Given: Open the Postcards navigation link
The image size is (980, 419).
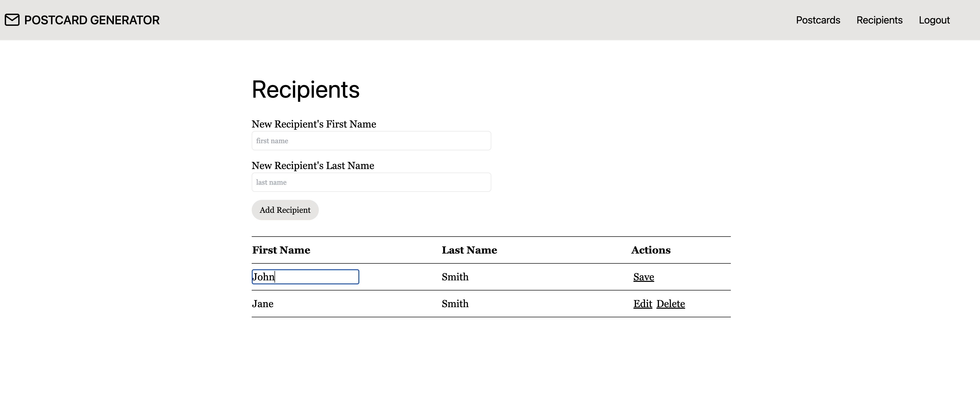Looking at the screenshot, I should pyautogui.click(x=818, y=20).
